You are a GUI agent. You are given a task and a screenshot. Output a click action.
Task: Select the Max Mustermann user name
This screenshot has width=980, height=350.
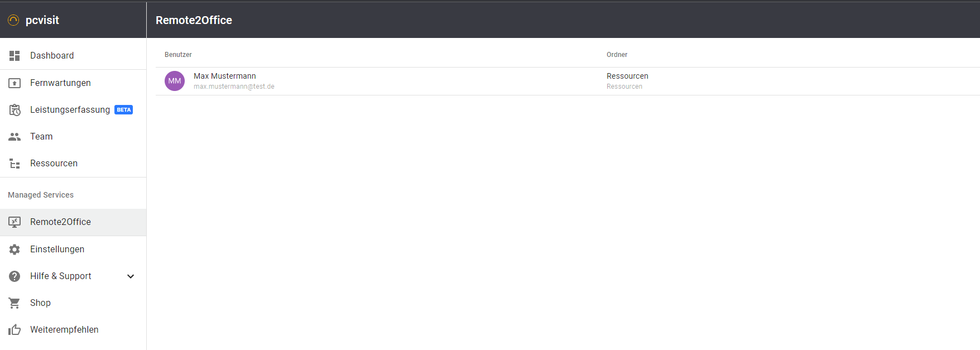point(224,76)
